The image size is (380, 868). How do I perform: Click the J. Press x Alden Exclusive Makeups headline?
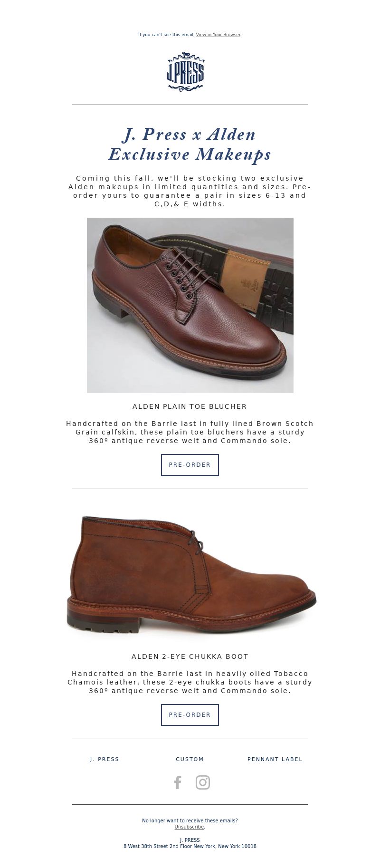pyautogui.click(x=190, y=144)
